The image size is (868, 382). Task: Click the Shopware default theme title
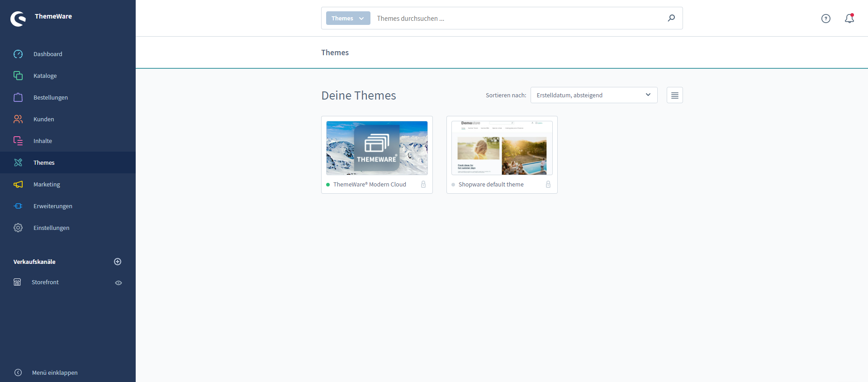pyautogui.click(x=491, y=184)
